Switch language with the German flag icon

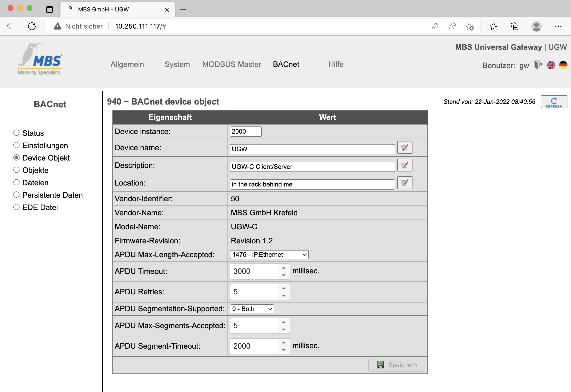563,65
